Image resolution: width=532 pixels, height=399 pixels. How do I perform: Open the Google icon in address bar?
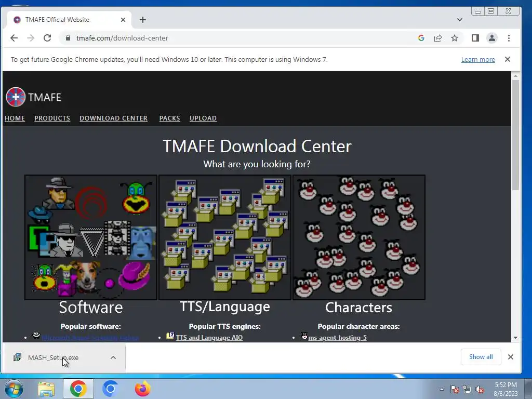click(421, 38)
